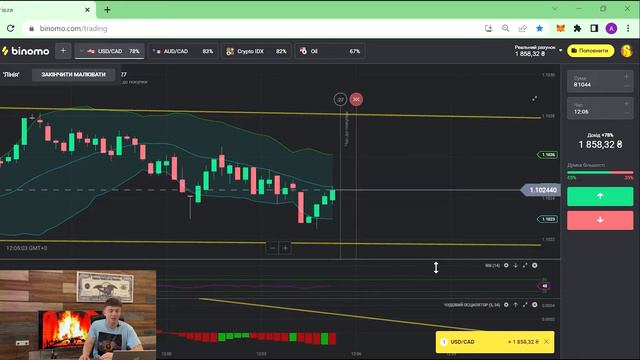Click the Binomo logo
Screen dimensions: 640x360
[x=26, y=51]
